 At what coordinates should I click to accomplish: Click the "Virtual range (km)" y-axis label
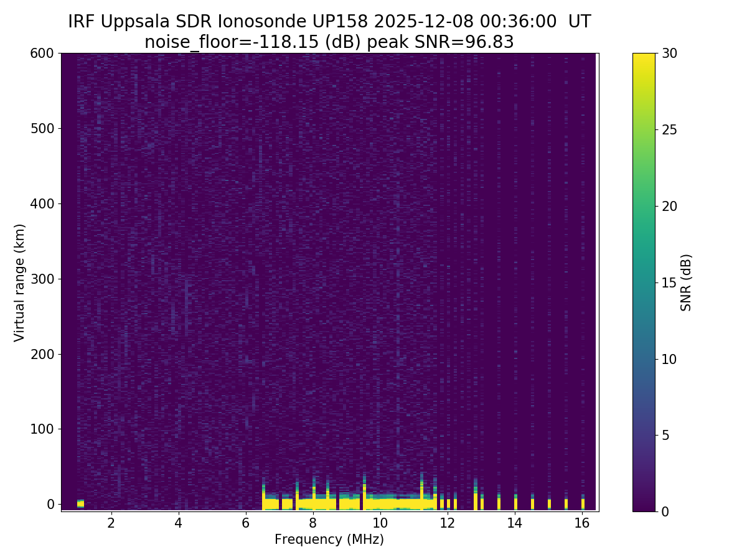[x=20, y=282]
